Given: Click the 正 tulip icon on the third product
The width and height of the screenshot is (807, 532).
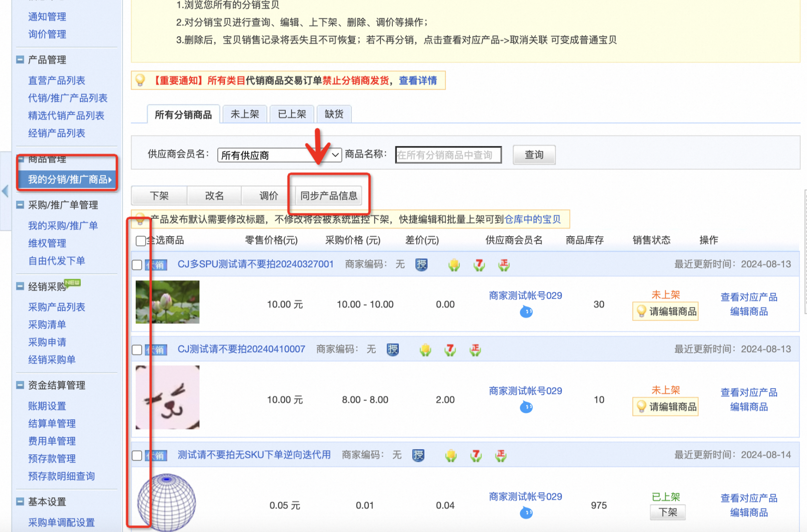Looking at the screenshot, I should (x=500, y=456).
